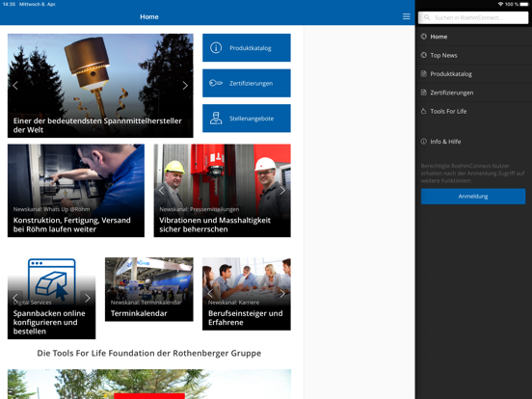Open 'Vibrationen und Masshaltigkeit sicher beherrschen' headline

(x=215, y=225)
